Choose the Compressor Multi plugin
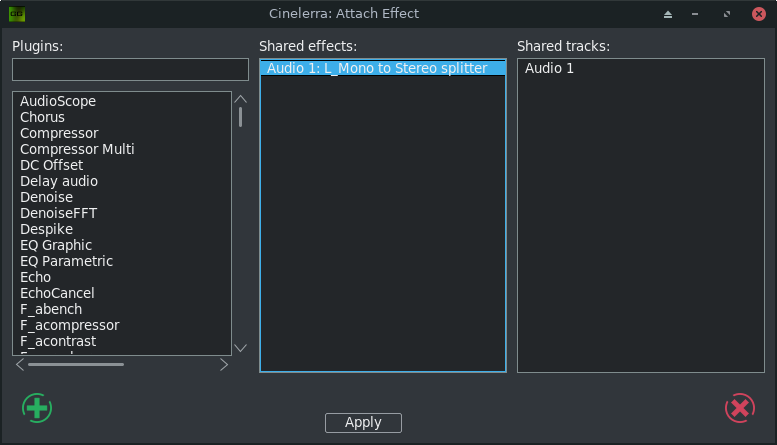777x445 pixels. (77, 149)
